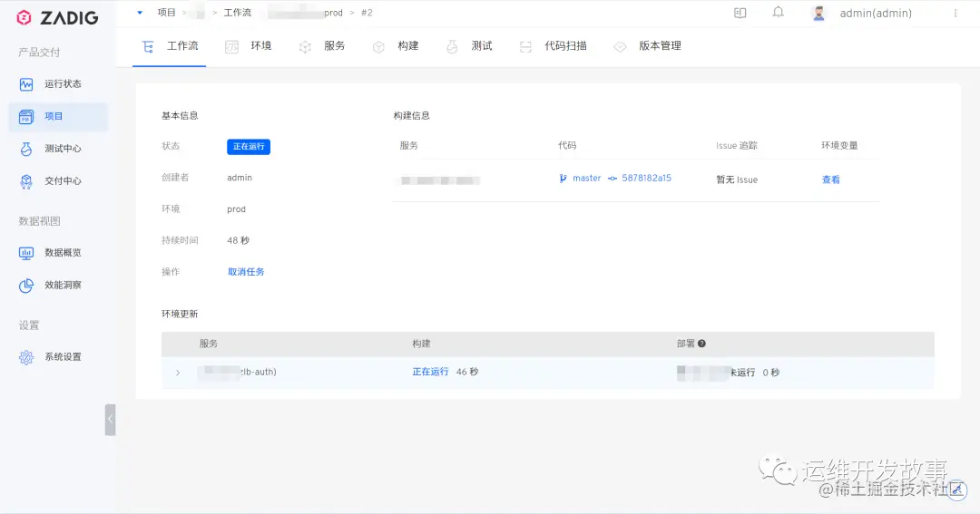Viewport: 980px width, 514px height.
Task: Click the branch icon beside master
Action: [563, 179]
